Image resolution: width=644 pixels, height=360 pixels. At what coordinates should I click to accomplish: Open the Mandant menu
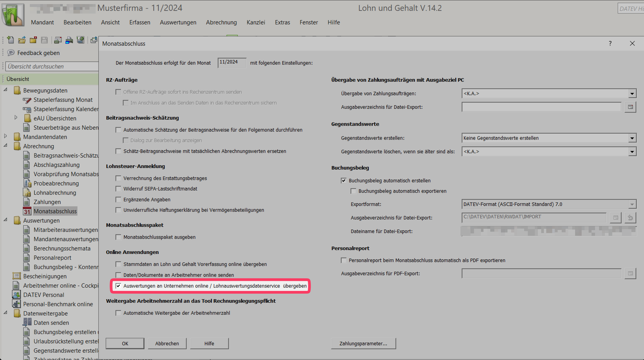[x=42, y=22]
